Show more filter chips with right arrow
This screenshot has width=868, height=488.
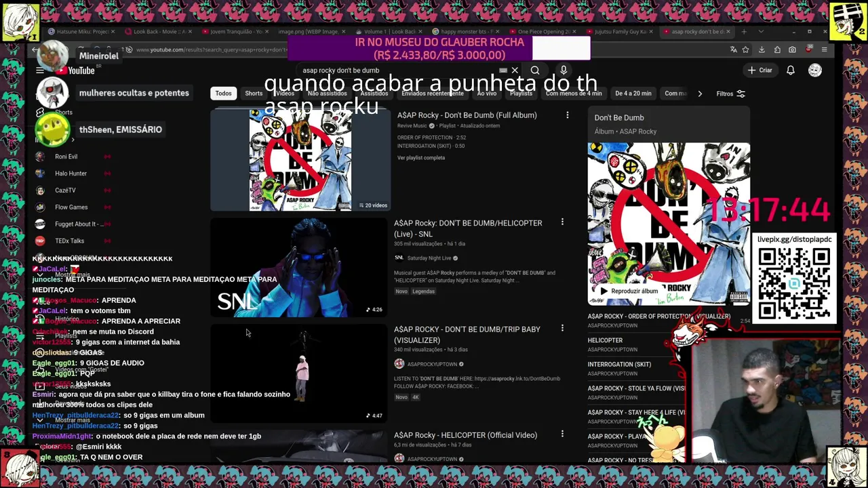tap(700, 94)
